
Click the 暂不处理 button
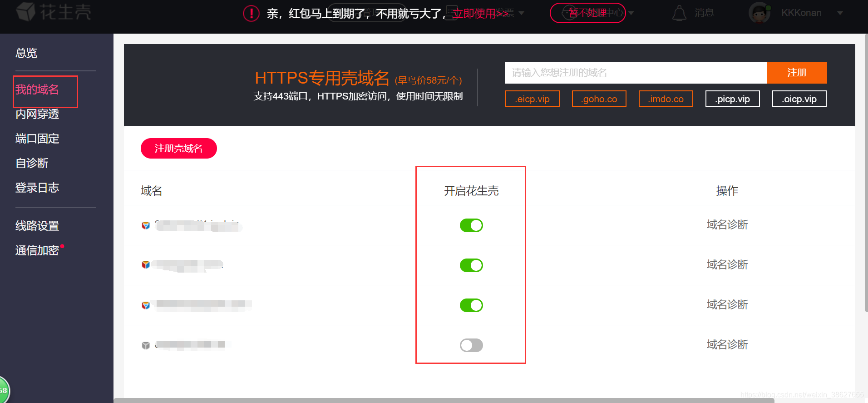(x=588, y=13)
